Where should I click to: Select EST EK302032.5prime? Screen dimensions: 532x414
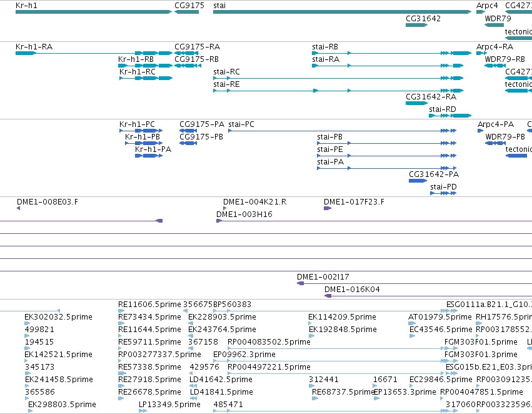(x=27, y=323)
